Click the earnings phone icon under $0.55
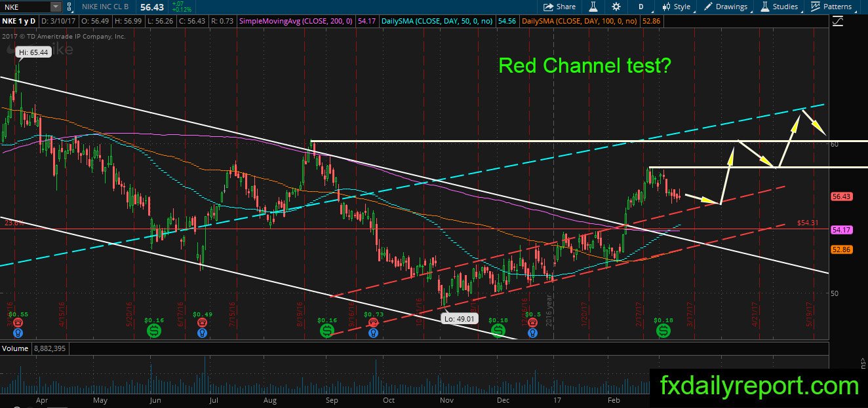Screen dimensions: 868x408 point(18,322)
